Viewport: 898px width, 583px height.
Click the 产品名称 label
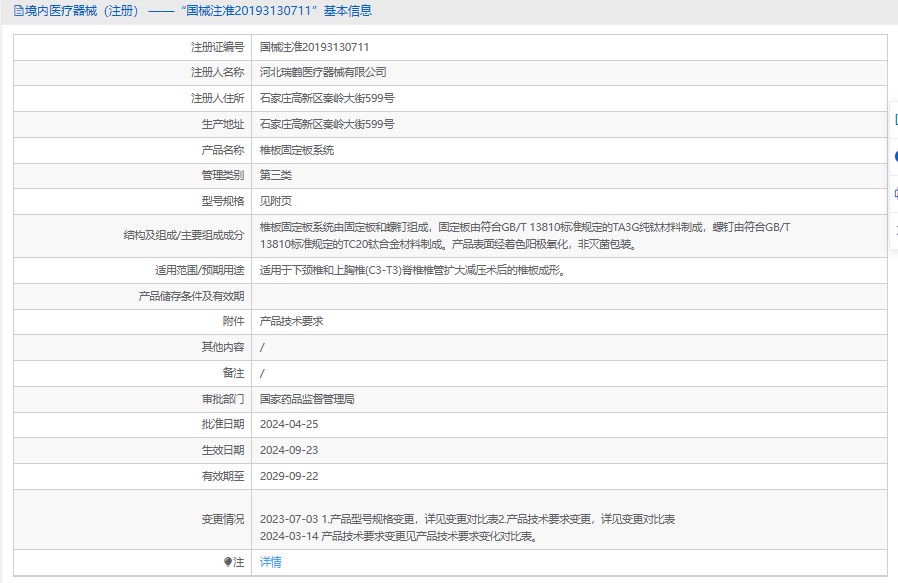(x=223, y=150)
